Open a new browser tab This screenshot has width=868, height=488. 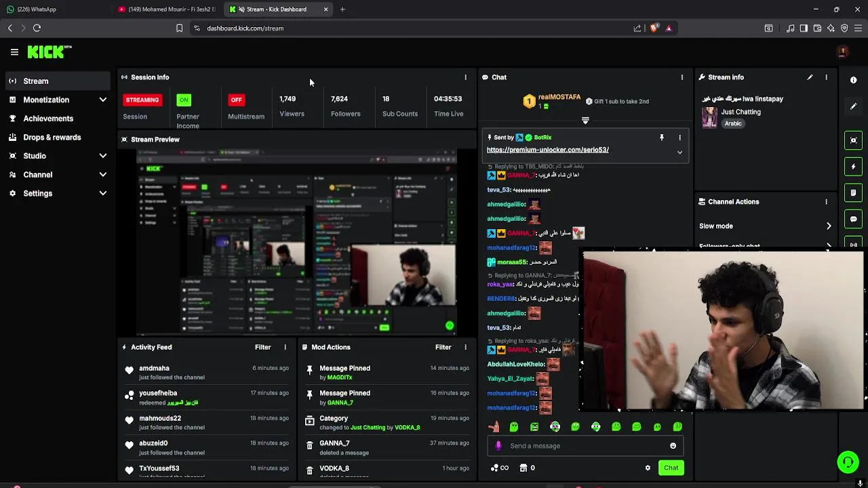point(342,9)
